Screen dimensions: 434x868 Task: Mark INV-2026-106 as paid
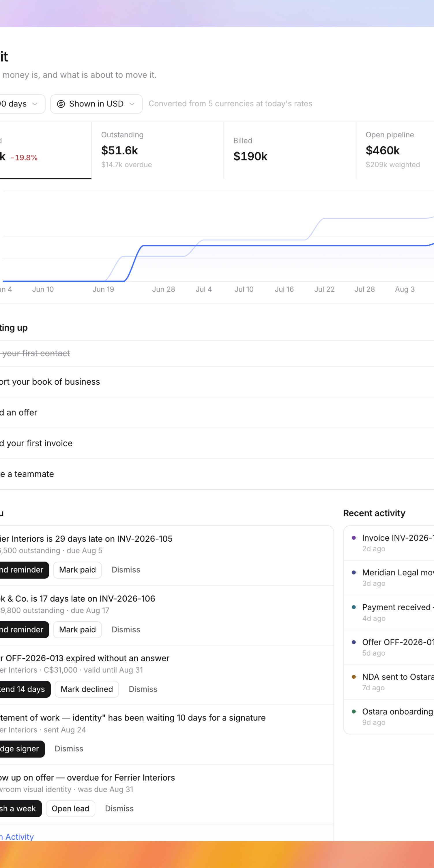[78, 629]
